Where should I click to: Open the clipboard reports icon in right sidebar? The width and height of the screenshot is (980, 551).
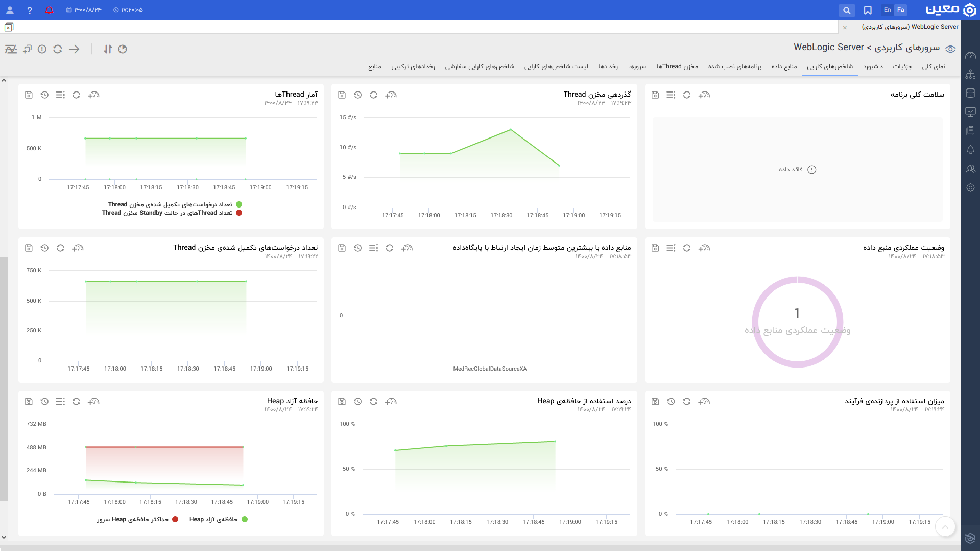pyautogui.click(x=970, y=131)
